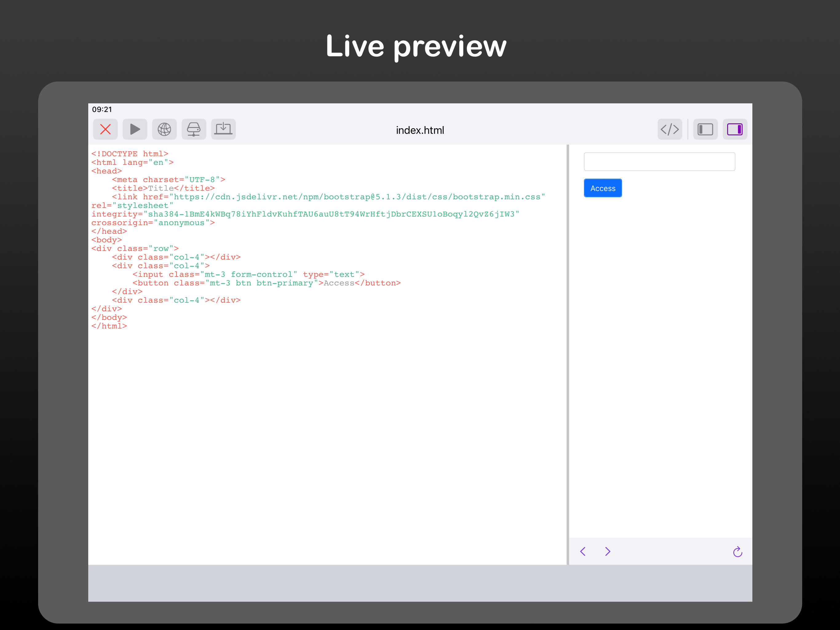Go back in the preview browser
Viewport: 840px width, 630px height.
click(583, 551)
